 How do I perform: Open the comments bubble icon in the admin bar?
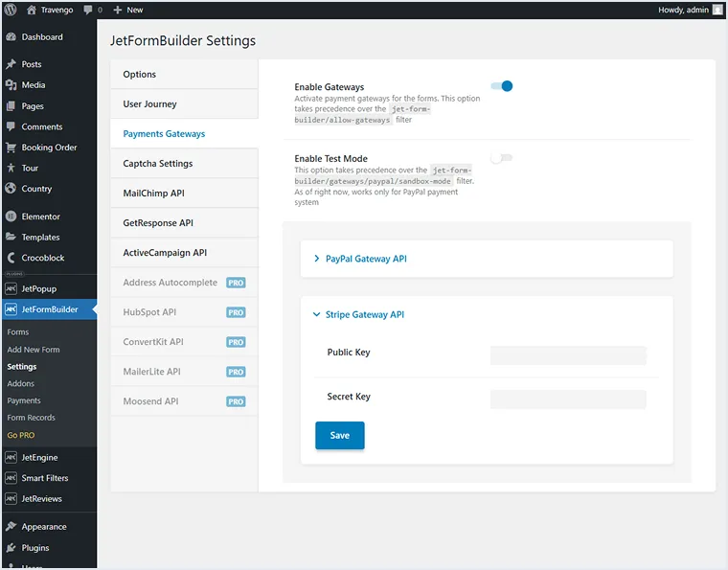click(x=89, y=10)
